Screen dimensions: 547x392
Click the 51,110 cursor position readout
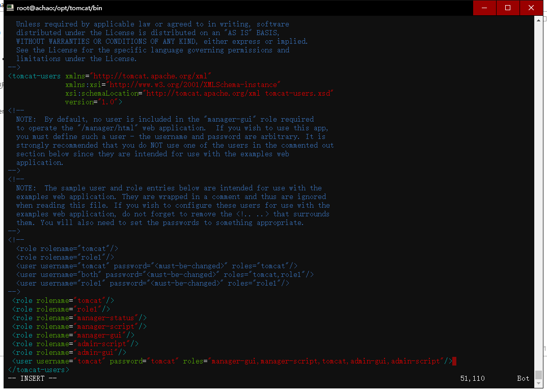pyautogui.click(x=472, y=378)
